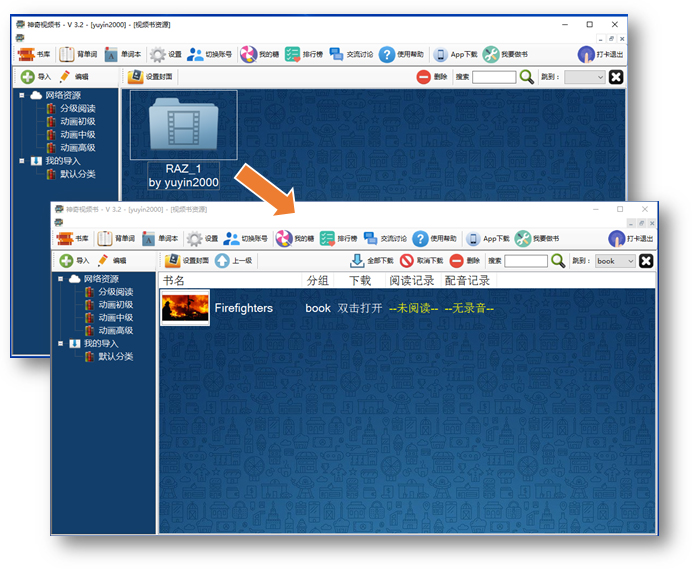This screenshot has width=692, height=569.
Task: Select 动画中级 in the front window tree
Action: tap(115, 317)
